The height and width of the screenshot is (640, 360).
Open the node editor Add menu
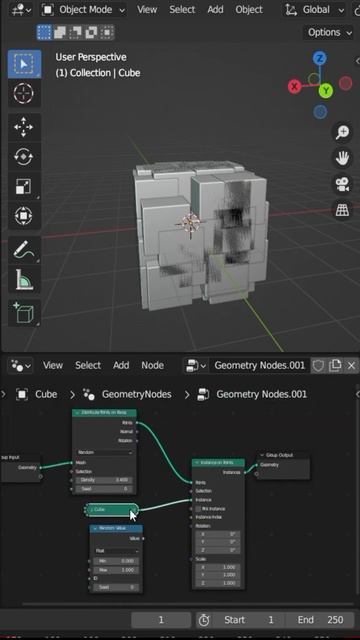(121, 365)
